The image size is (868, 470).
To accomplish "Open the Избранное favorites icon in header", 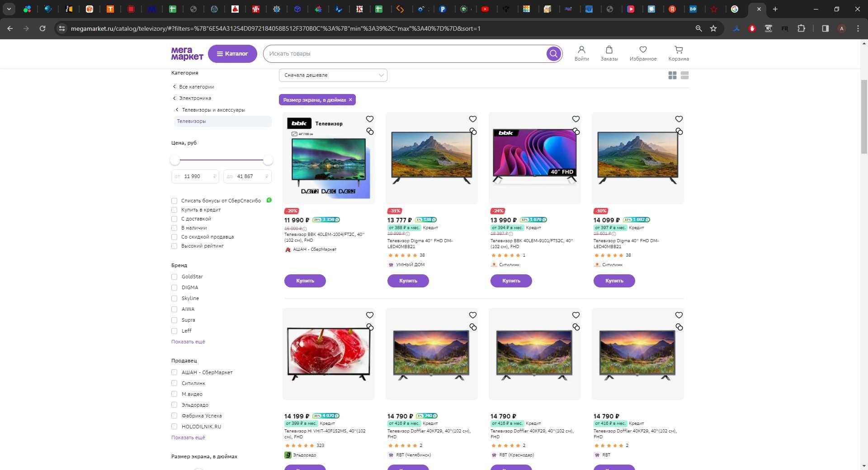I will [643, 53].
